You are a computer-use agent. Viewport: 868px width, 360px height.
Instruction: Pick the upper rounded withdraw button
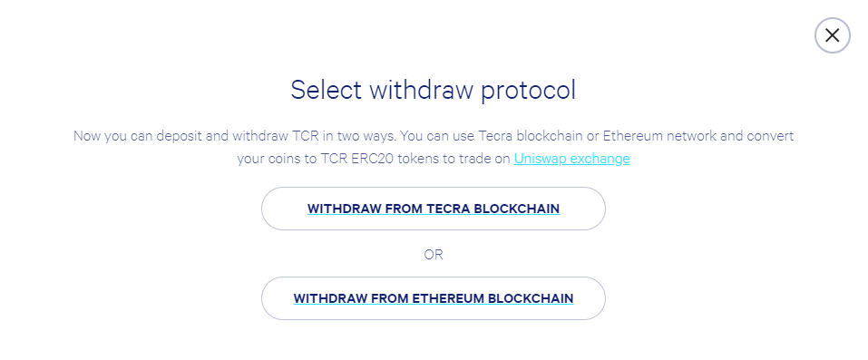click(x=434, y=209)
